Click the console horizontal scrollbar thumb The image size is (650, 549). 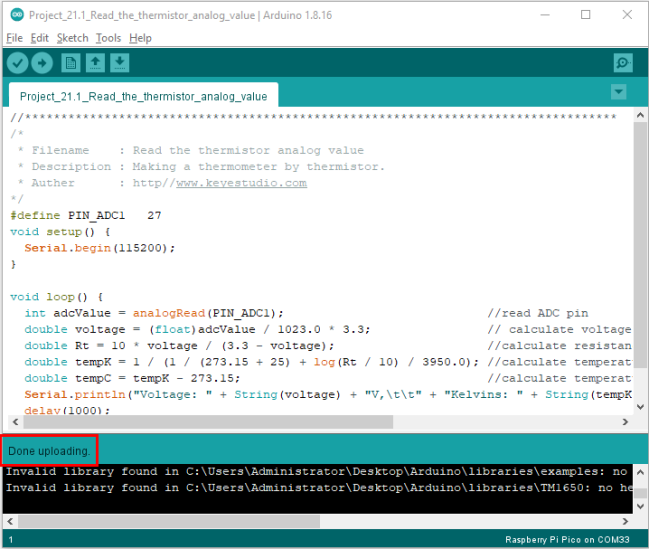pyautogui.click(x=169, y=521)
